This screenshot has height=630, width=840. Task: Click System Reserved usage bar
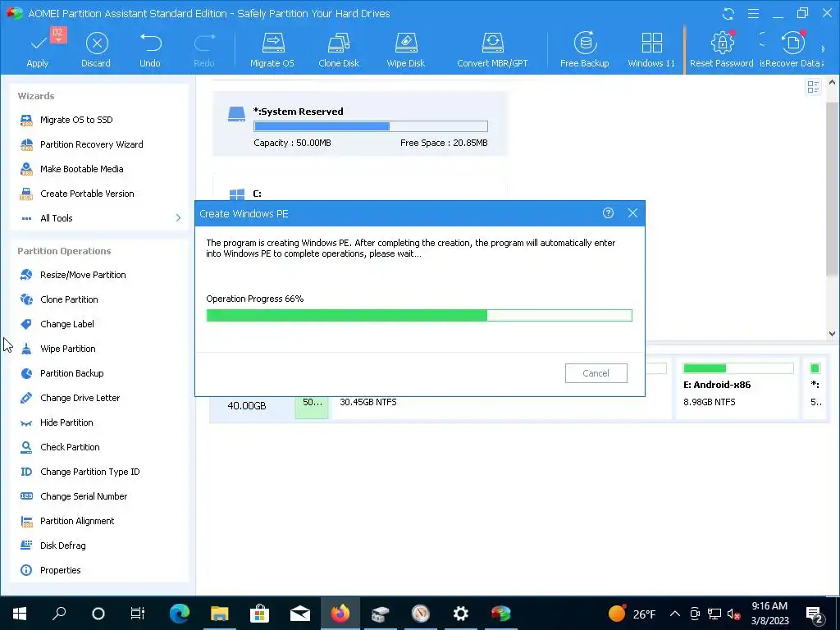click(371, 126)
